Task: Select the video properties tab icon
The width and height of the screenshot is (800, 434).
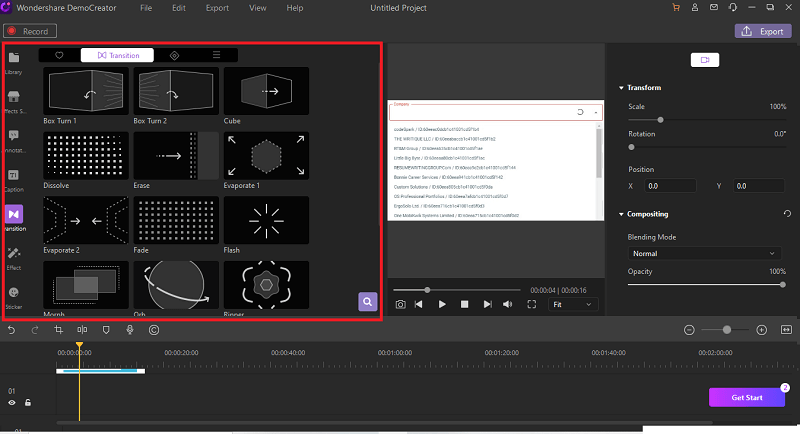Action: pos(705,60)
